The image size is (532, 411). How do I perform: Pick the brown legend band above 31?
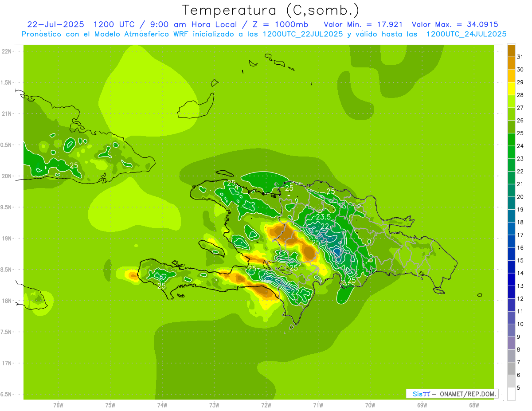coord(511,51)
